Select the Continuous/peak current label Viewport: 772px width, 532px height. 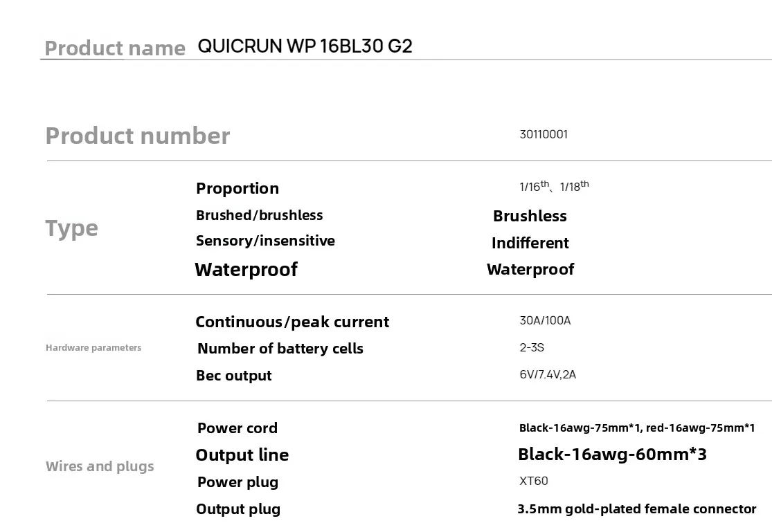pos(292,322)
